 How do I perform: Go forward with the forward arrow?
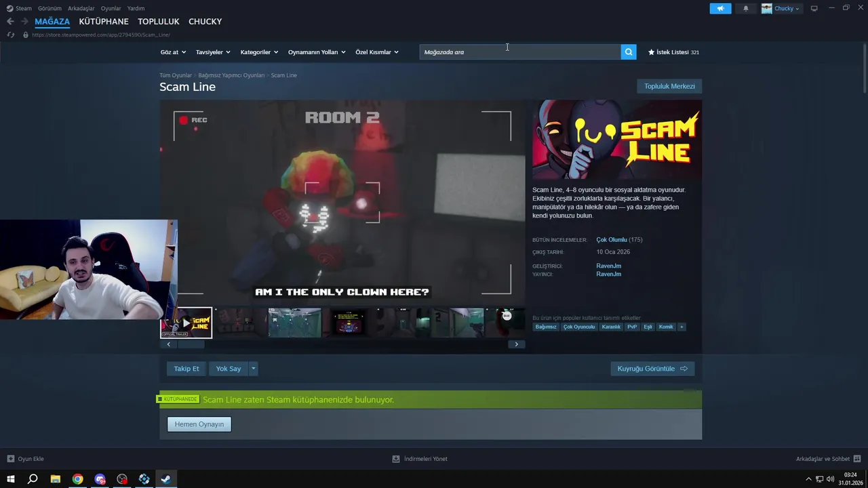tap(24, 22)
